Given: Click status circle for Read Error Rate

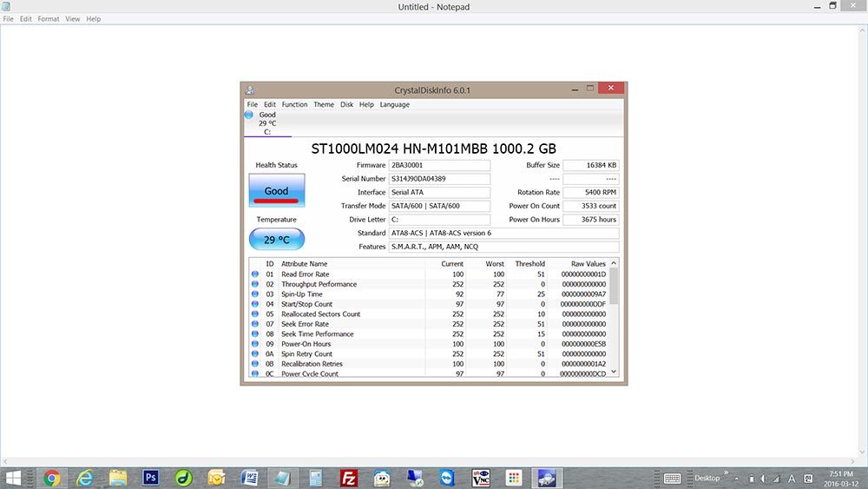Looking at the screenshot, I should point(255,274).
